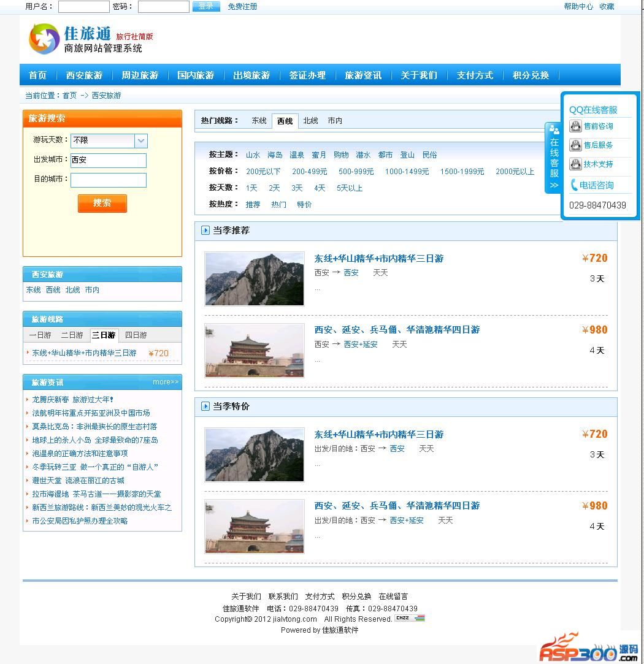Switch to 三日游 tab
This screenshot has height=664, width=644.
point(104,335)
